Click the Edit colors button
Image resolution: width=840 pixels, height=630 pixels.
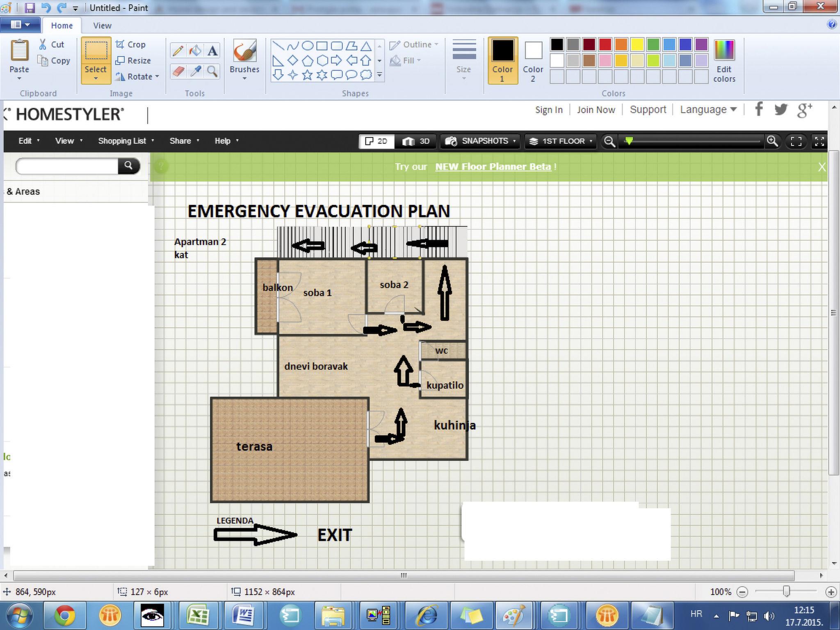pos(724,61)
